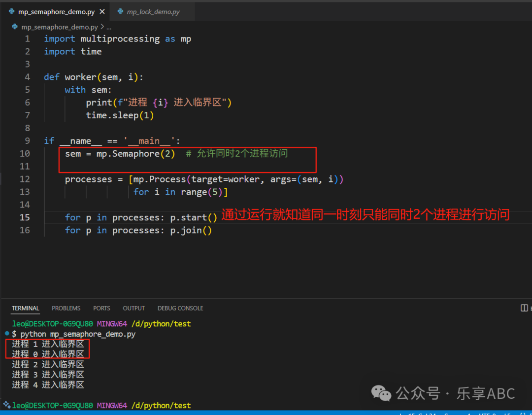Click 'p.join()' on line 16
The width and height of the screenshot is (532, 415).
click(x=191, y=231)
